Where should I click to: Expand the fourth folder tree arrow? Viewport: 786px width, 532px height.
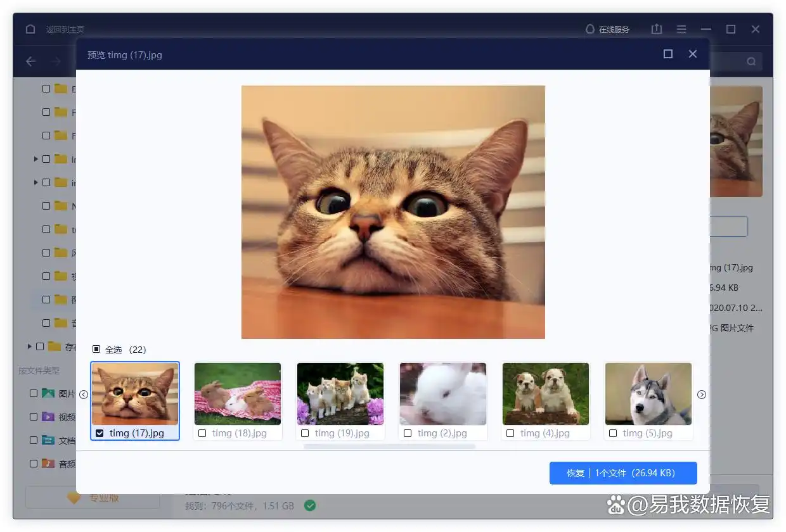(x=36, y=159)
